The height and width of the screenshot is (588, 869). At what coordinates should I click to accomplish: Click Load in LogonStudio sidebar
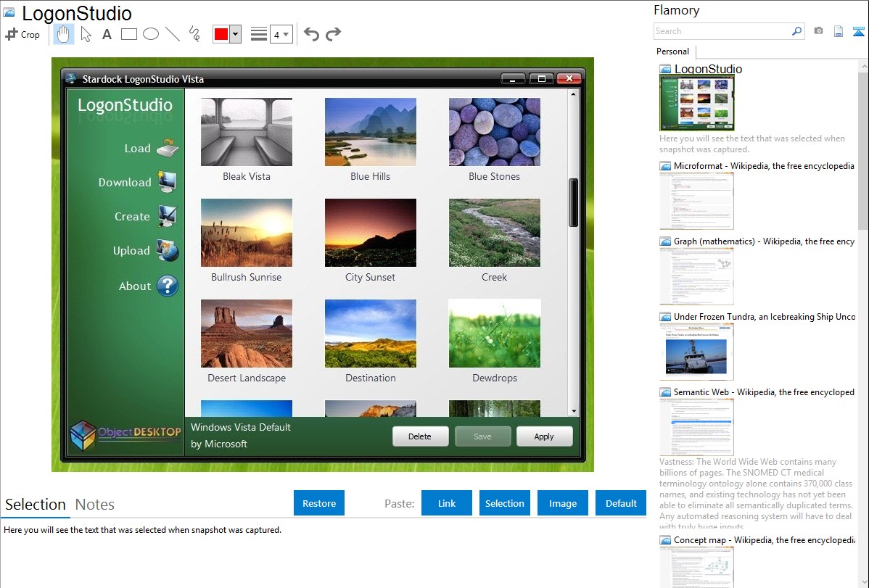coord(151,148)
